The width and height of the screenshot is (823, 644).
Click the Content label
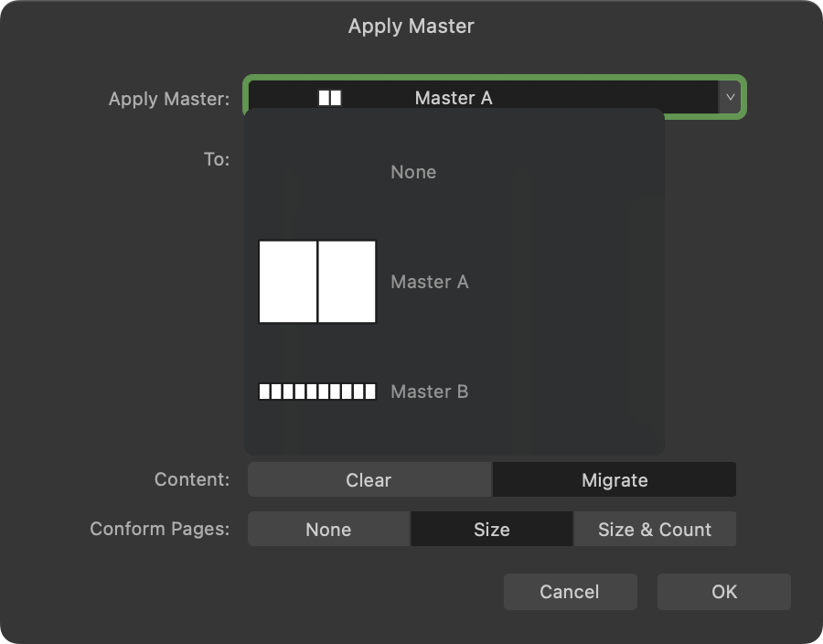[191, 479]
